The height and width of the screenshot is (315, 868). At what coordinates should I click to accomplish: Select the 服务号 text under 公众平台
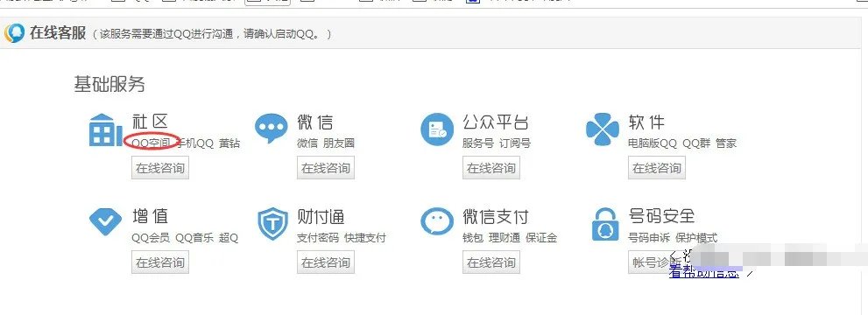click(477, 143)
